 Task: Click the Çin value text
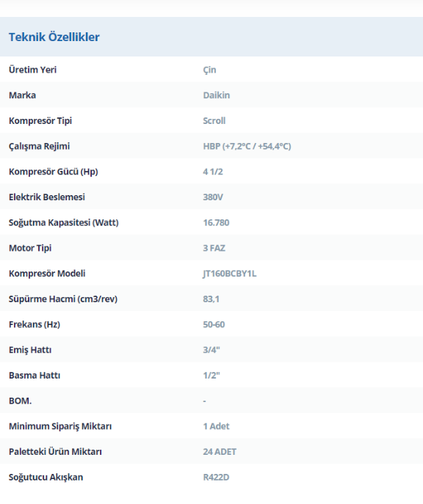[x=209, y=70]
